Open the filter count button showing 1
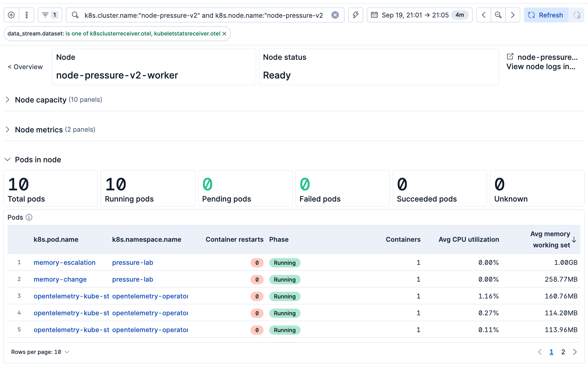The height and width of the screenshot is (367, 588). (x=50, y=15)
